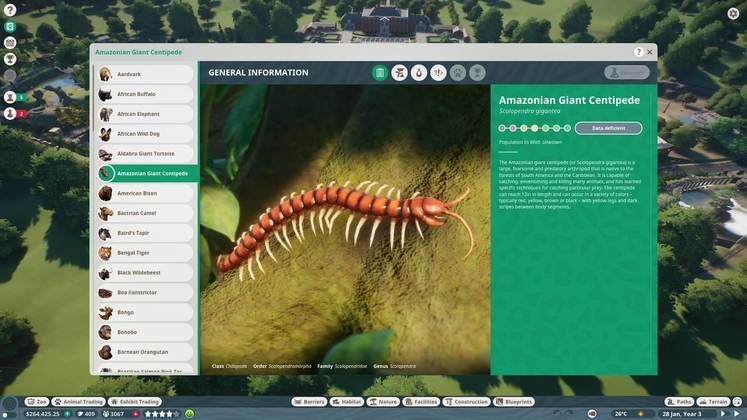Screen dimensions: 747x420
Task: Open the fourth white Zoopedia tab icon
Action: click(438, 73)
